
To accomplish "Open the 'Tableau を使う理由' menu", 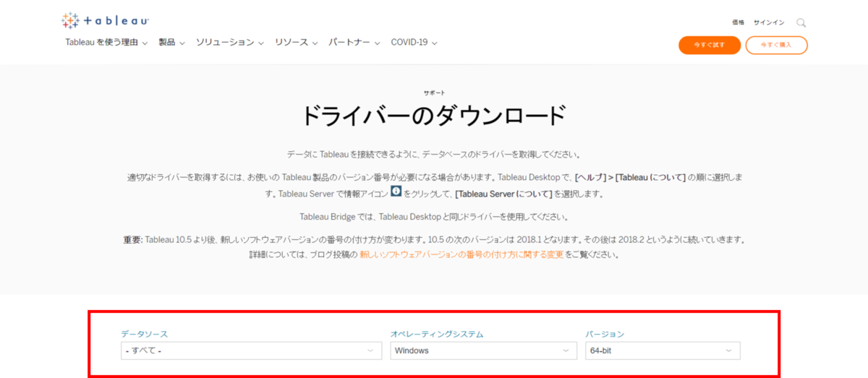I will tap(106, 43).
